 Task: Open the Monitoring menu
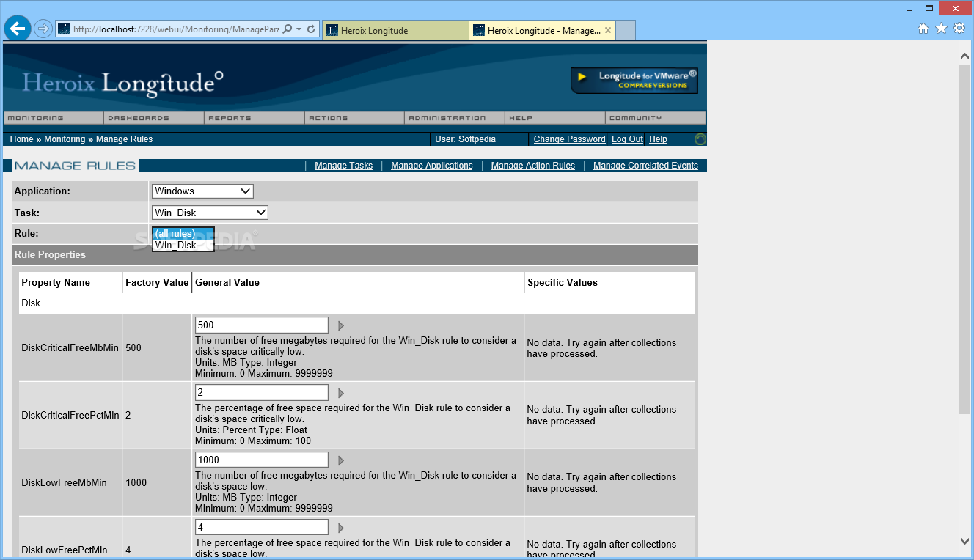53,118
